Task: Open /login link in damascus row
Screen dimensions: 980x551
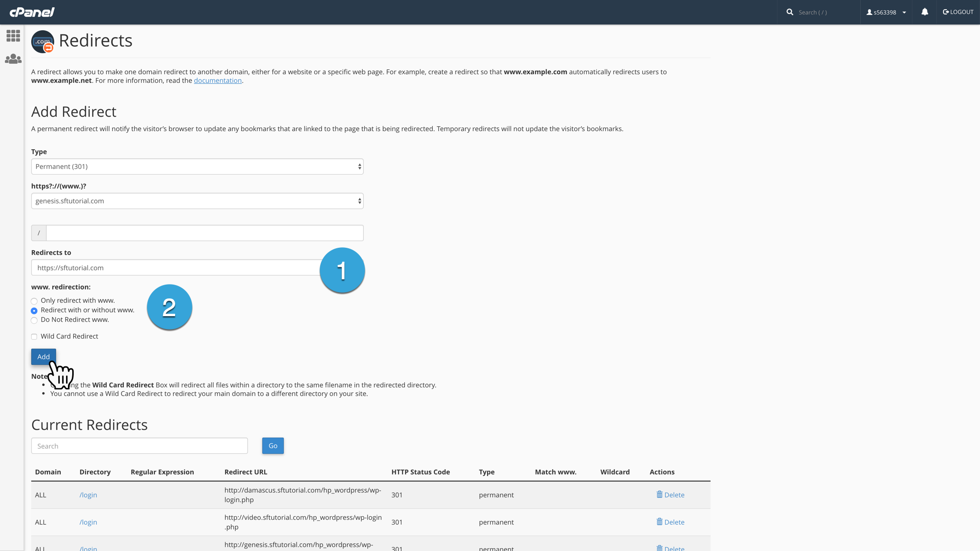Action: pos(88,495)
